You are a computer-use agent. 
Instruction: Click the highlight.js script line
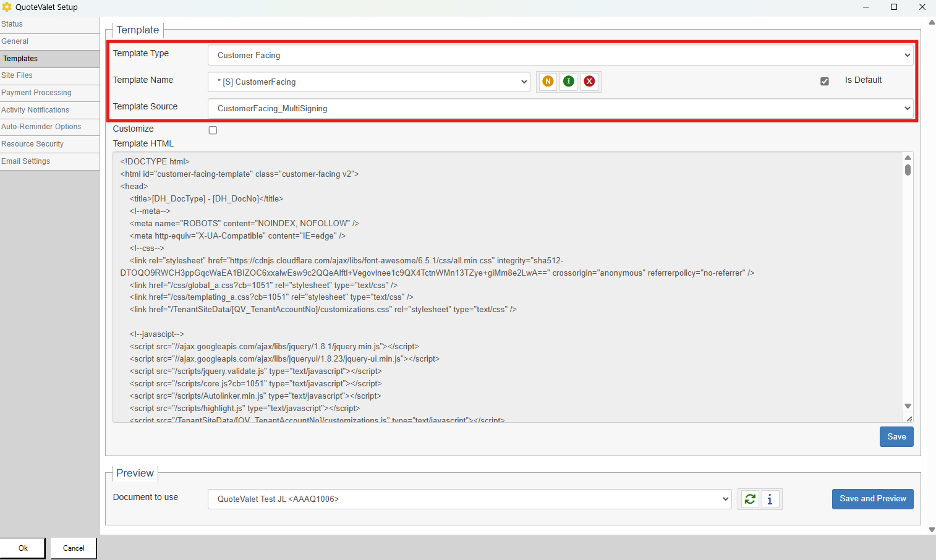tap(245, 409)
